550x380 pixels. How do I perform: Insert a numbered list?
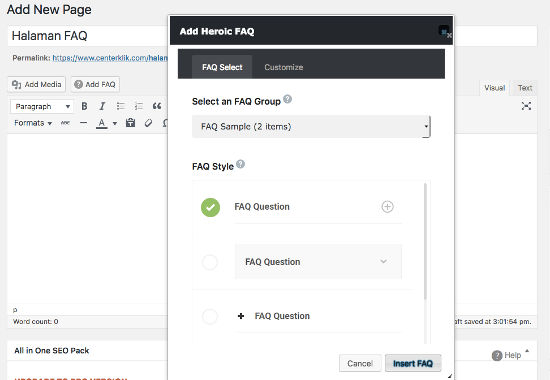pos(139,106)
